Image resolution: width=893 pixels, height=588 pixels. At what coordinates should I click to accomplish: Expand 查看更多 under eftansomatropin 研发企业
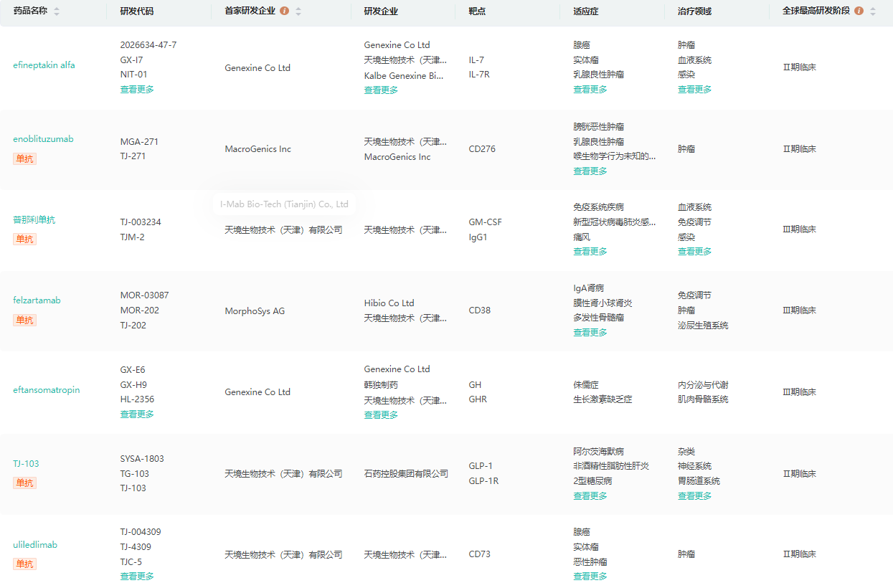(x=381, y=415)
